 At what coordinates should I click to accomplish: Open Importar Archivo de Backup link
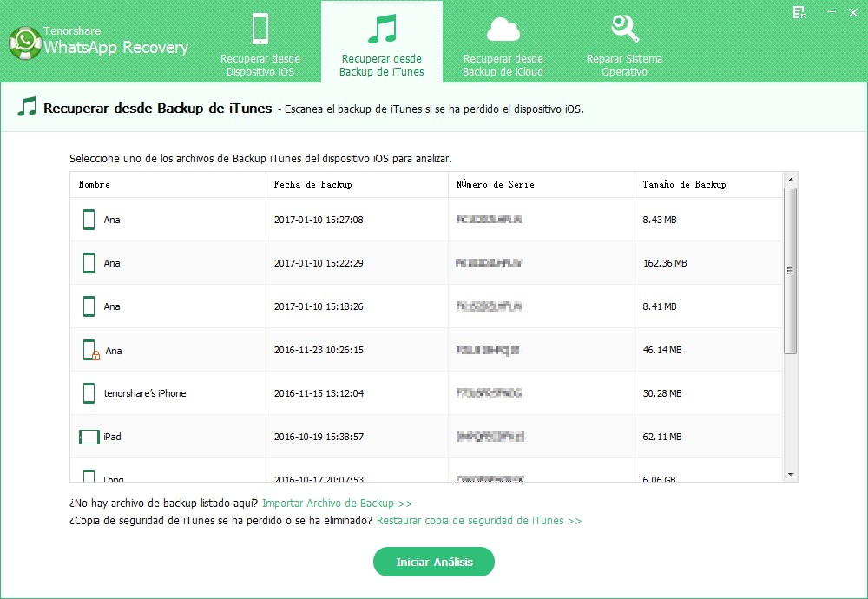(337, 504)
